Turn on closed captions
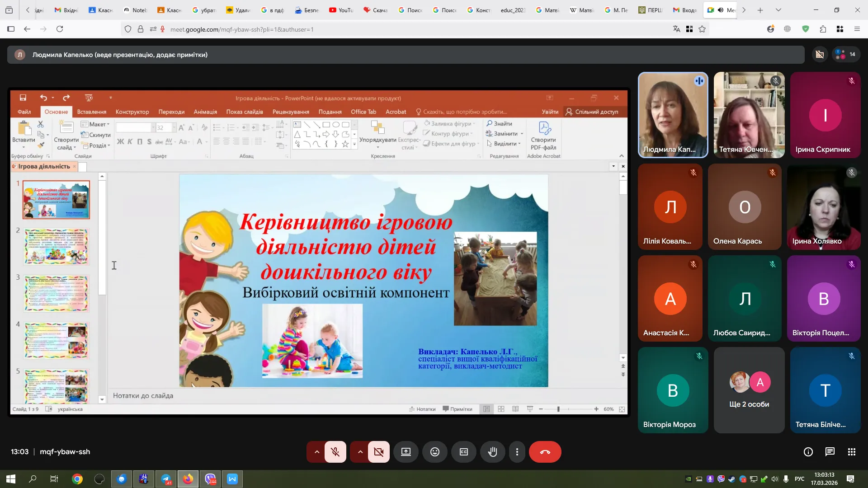The height and width of the screenshot is (488, 868). (x=463, y=452)
